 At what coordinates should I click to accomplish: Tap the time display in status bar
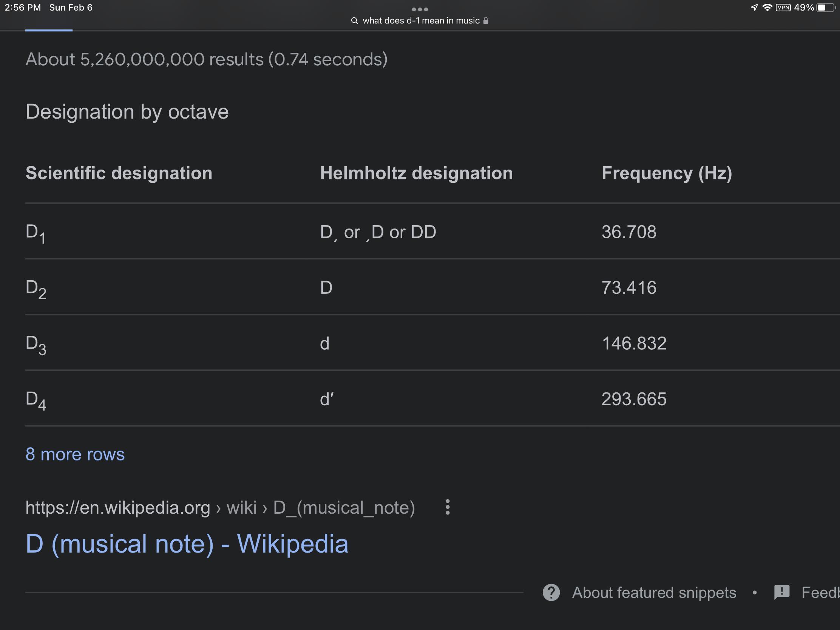22,8
